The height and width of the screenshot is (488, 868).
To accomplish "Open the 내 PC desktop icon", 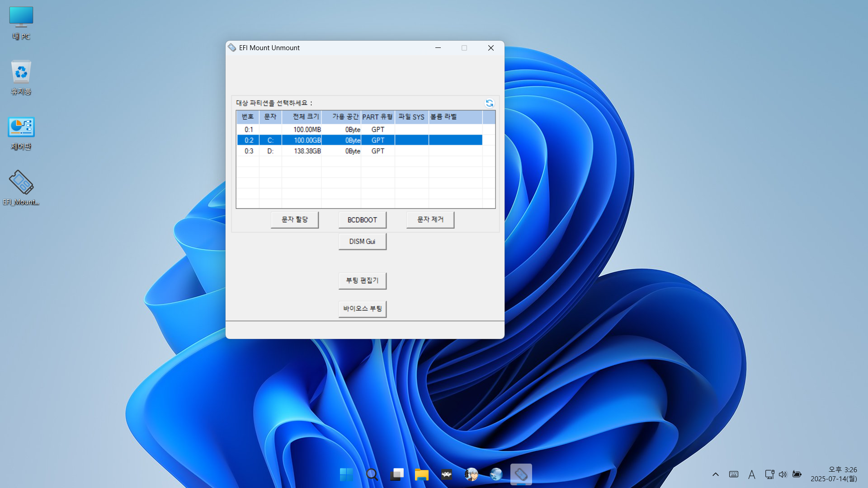I will pyautogui.click(x=21, y=23).
